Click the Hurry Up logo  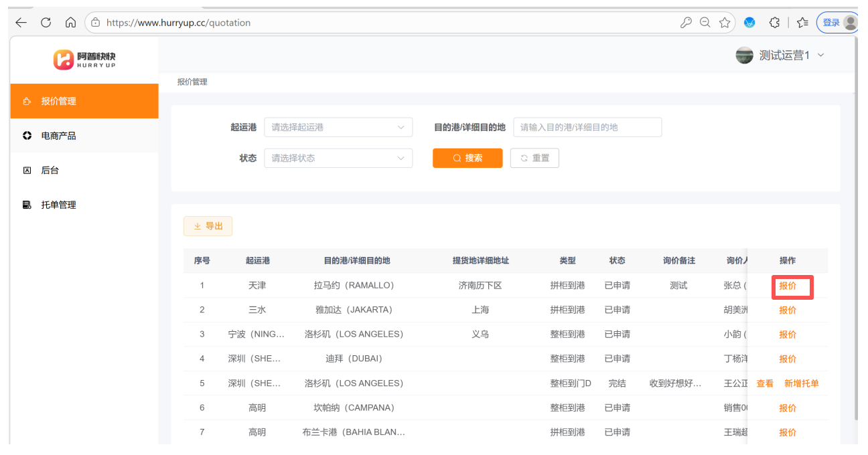84,60
